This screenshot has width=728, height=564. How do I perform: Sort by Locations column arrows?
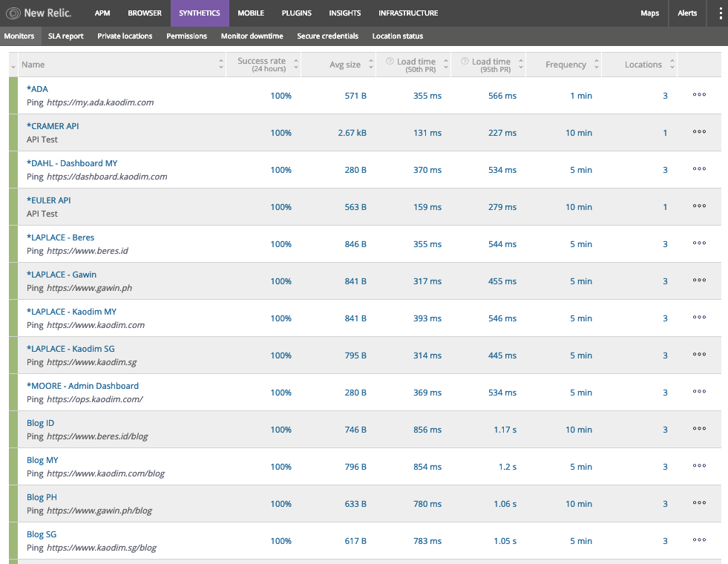pyautogui.click(x=672, y=65)
